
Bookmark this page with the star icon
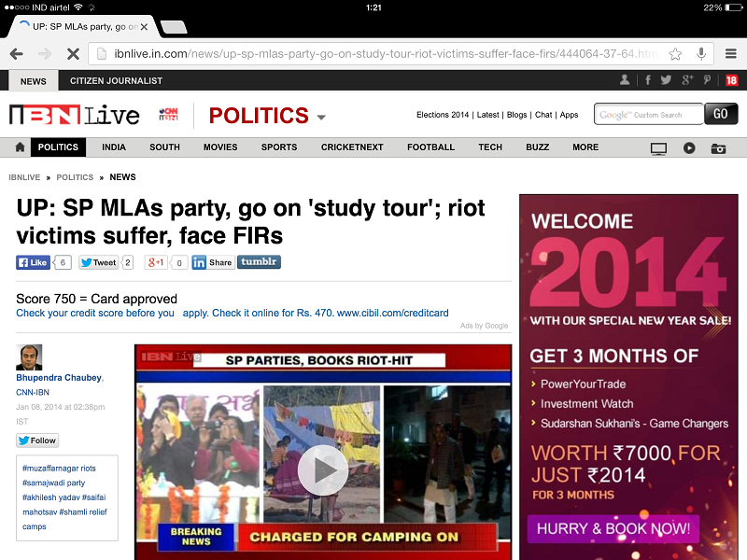[675, 54]
